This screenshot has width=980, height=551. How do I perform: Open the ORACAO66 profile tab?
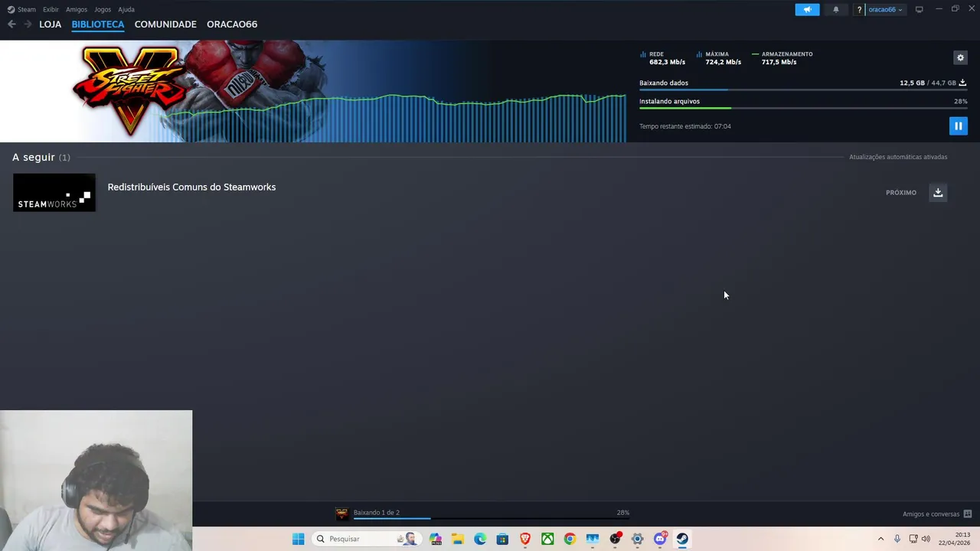(x=232, y=24)
